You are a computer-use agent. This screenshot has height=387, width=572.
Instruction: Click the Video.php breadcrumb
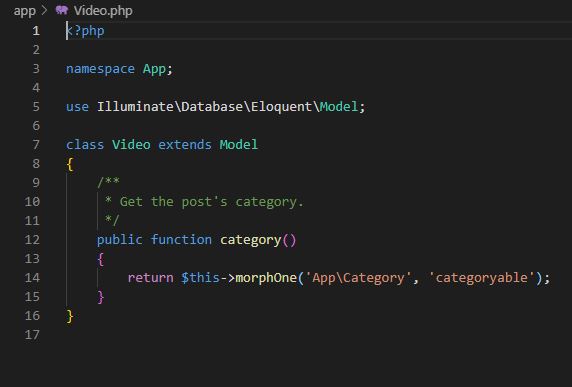pos(103,11)
